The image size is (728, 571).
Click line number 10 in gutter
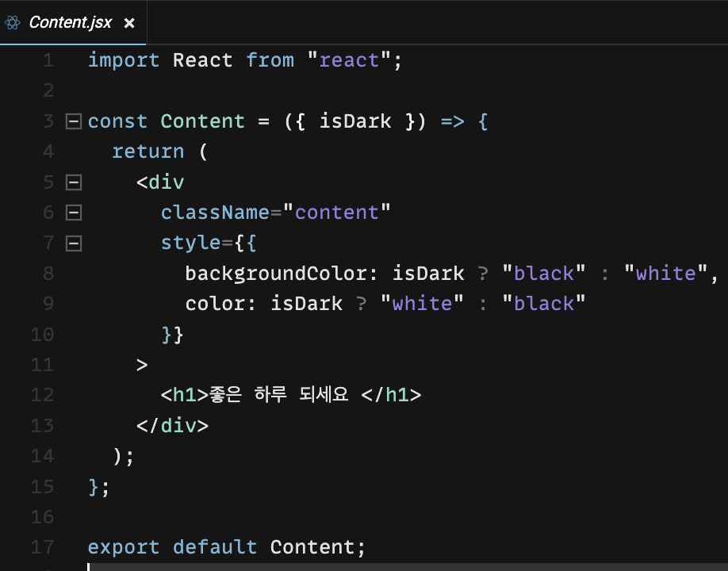click(43, 334)
